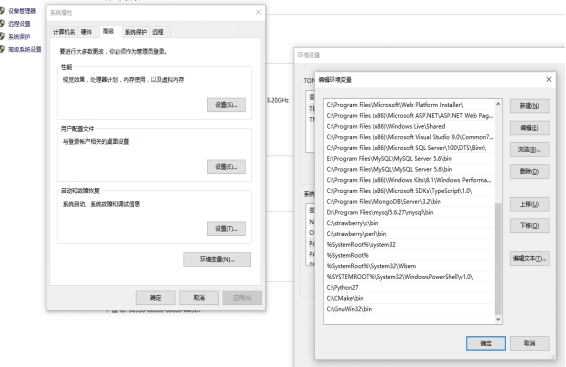Select the WindowsPowerShell\v1.0 path entry

click(x=409, y=276)
